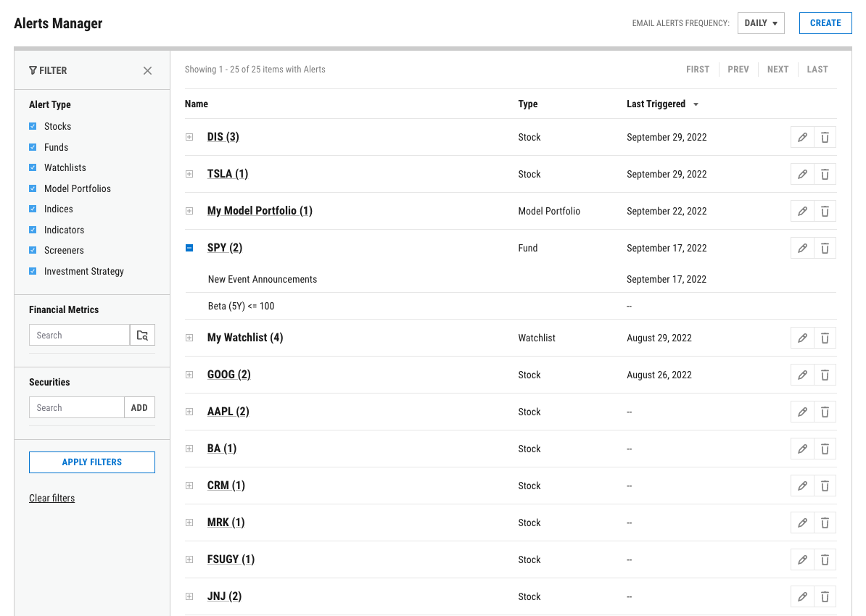This screenshot has width=866, height=616.
Task: Open the DIS (3) alert link
Action: click(x=223, y=137)
